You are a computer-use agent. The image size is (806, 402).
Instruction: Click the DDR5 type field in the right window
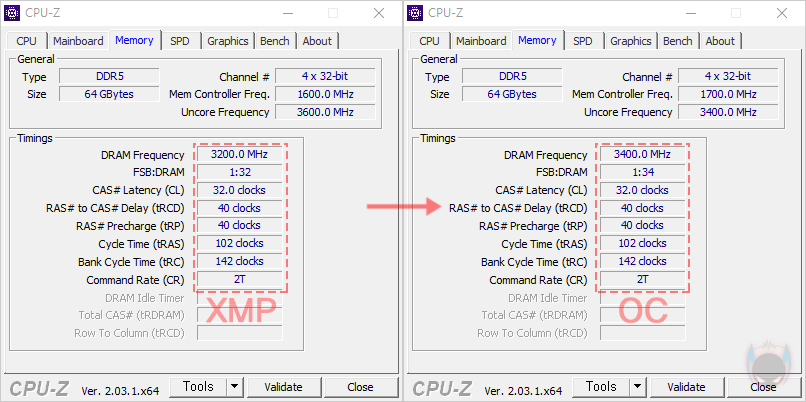[512, 77]
